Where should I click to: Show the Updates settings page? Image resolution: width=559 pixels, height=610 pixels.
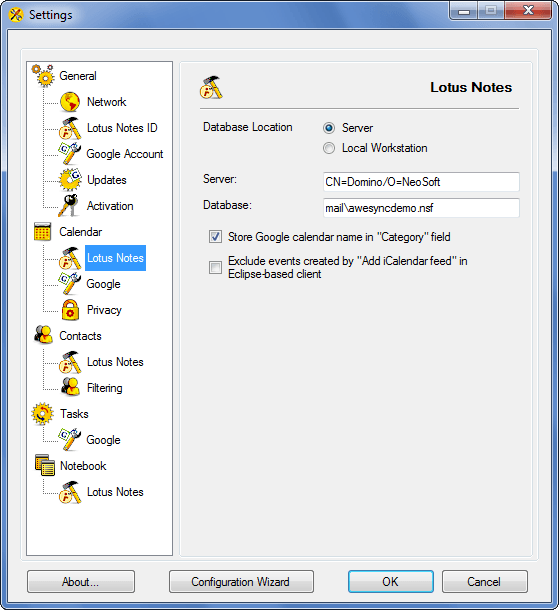pos(107,180)
